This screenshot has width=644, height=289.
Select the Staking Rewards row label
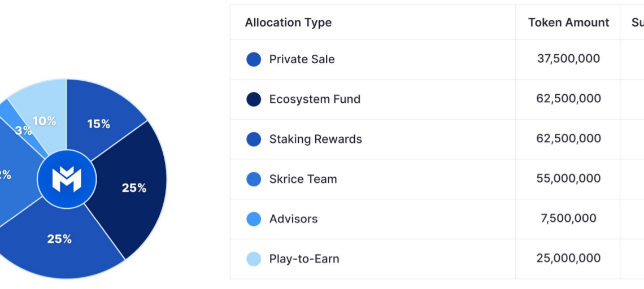315,139
